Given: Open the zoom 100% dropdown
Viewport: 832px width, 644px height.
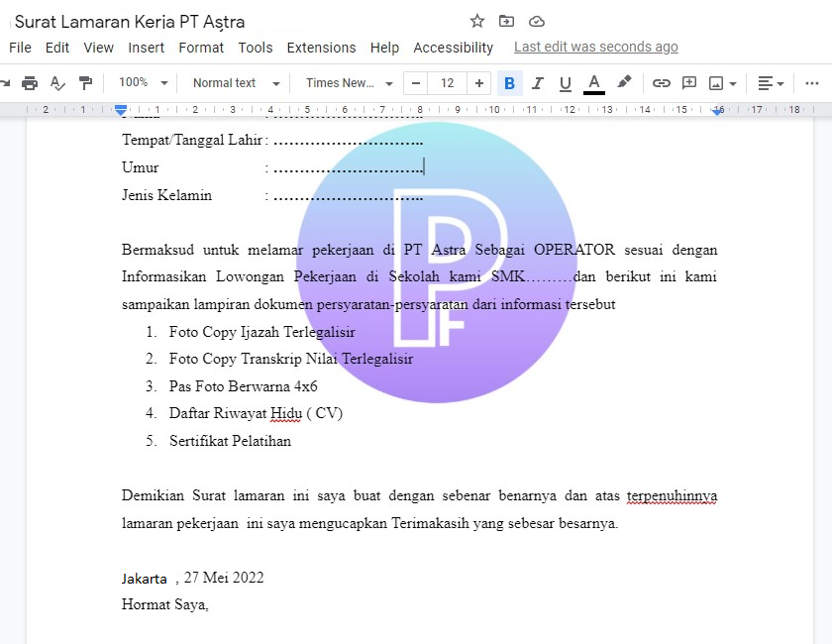Looking at the screenshot, I should [x=144, y=83].
